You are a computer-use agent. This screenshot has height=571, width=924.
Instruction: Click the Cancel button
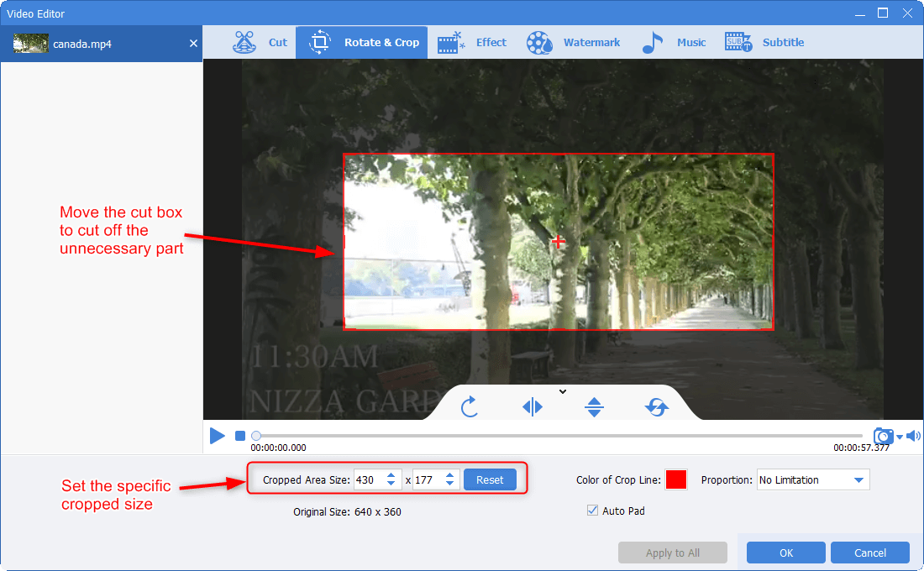tap(869, 553)
